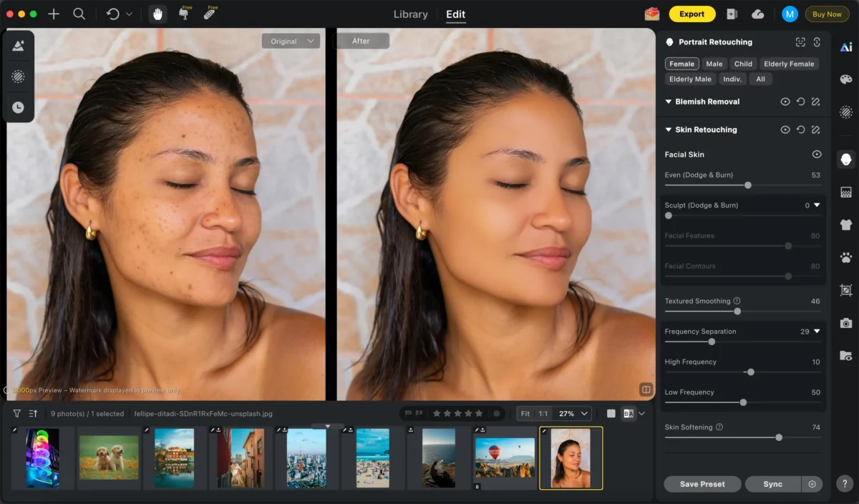Open the AI tools panel icon
Viewport: 859px width, 504px height.
[x=846, y=47]
